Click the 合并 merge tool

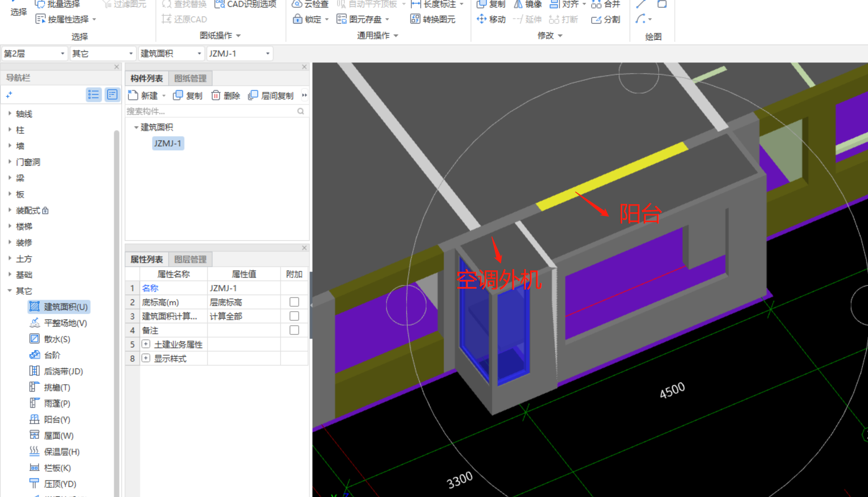pyautogui.click(x=606, y=4)
